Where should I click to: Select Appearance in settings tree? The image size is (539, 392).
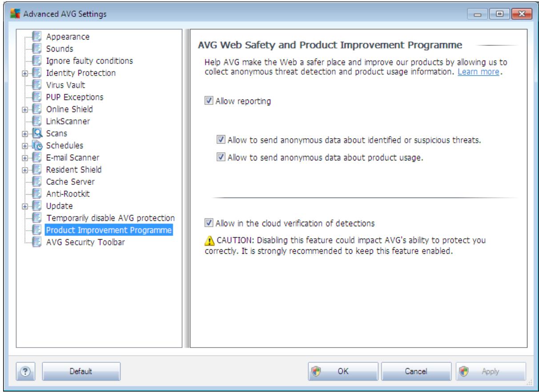point(68,37)
